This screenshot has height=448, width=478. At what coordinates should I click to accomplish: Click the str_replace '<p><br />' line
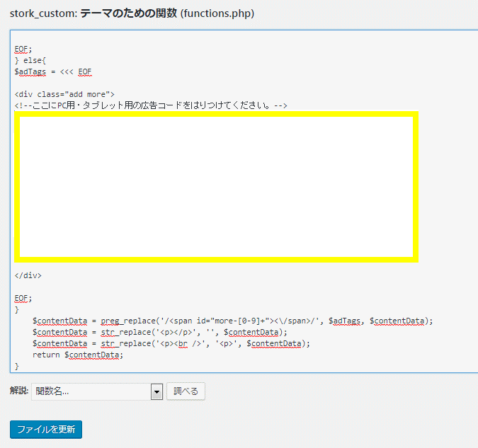[x=171, y=343]
